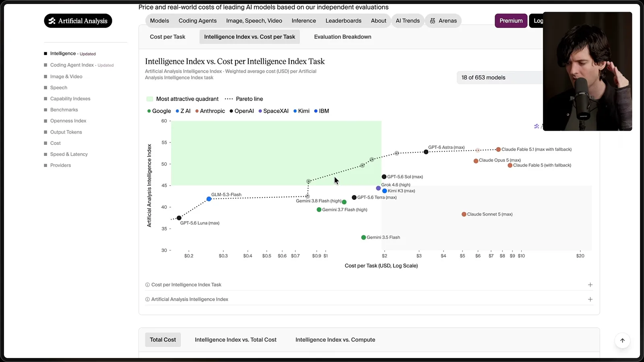Select the Claude Opus 5 (max) data point
644x362 pixels.
pos(476,161)
